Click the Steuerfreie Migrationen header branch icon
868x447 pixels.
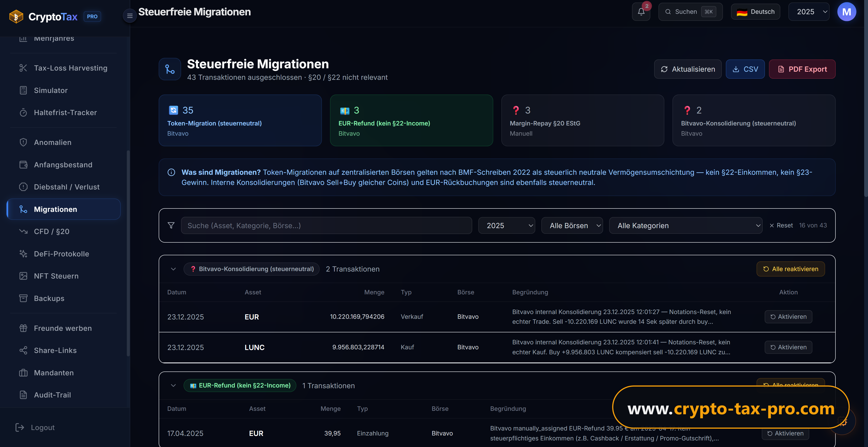[x=170, y=69]
